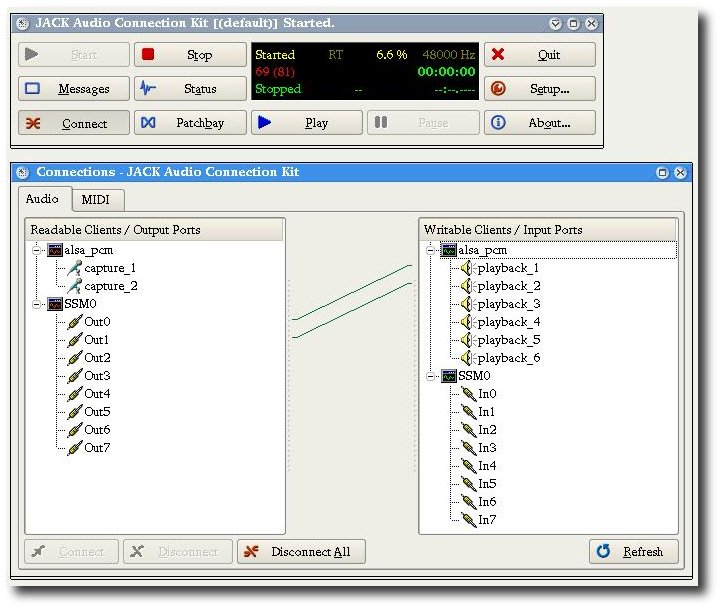
Task: Click the Out6 jack plug icon
Action: (74, 430)
